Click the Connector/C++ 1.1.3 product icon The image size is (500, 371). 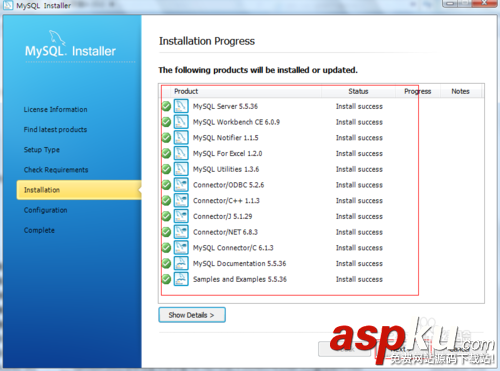point(181,200)
